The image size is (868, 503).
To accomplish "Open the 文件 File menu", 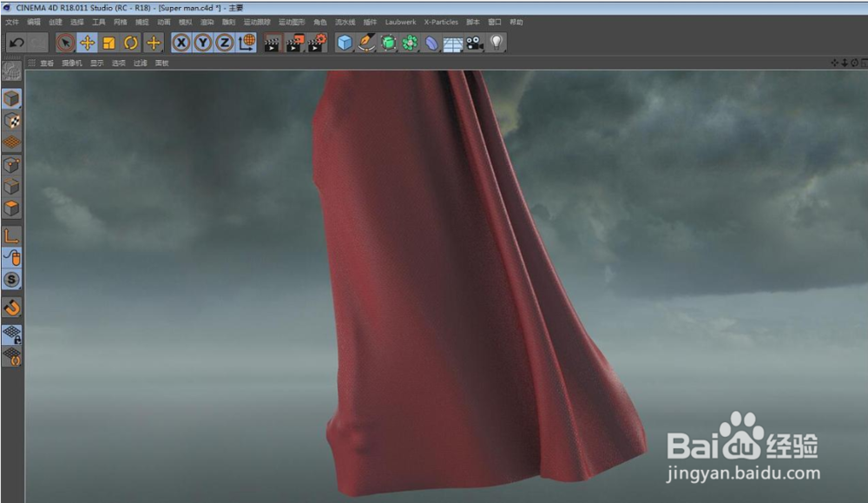I will click(x=12, y=23).
